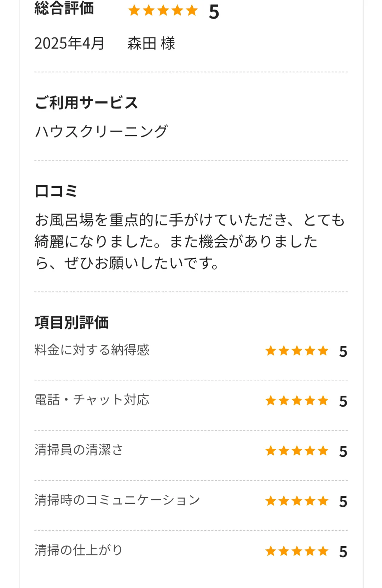
Task: Click the 料金に対する納得感 label
Action: 92,350
